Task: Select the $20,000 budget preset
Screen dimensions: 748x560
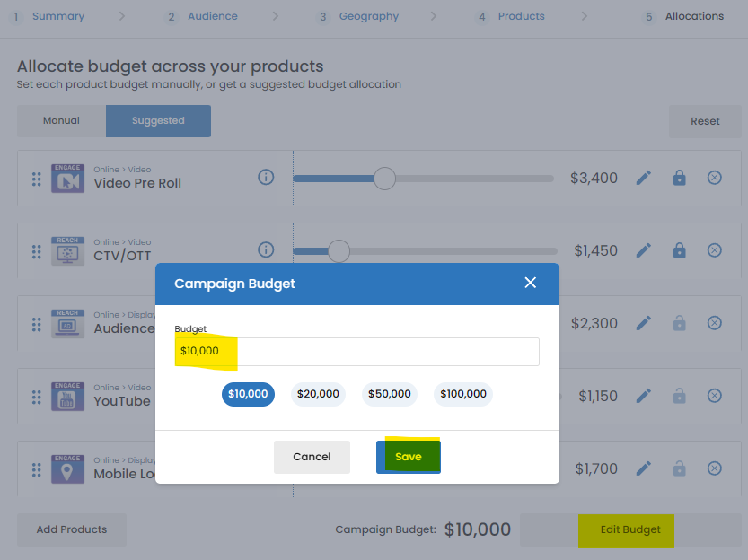Action: pos(318,394)
